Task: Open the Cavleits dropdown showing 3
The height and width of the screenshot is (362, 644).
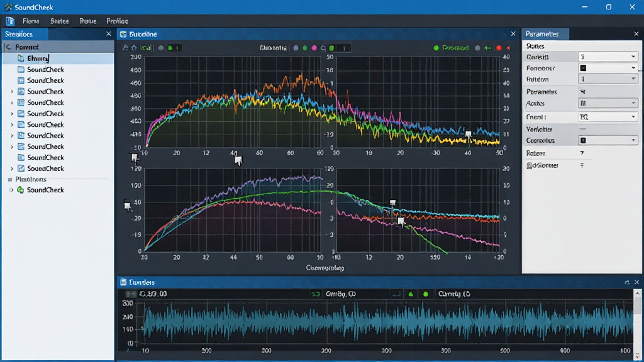Action: (x=608, y=57)
